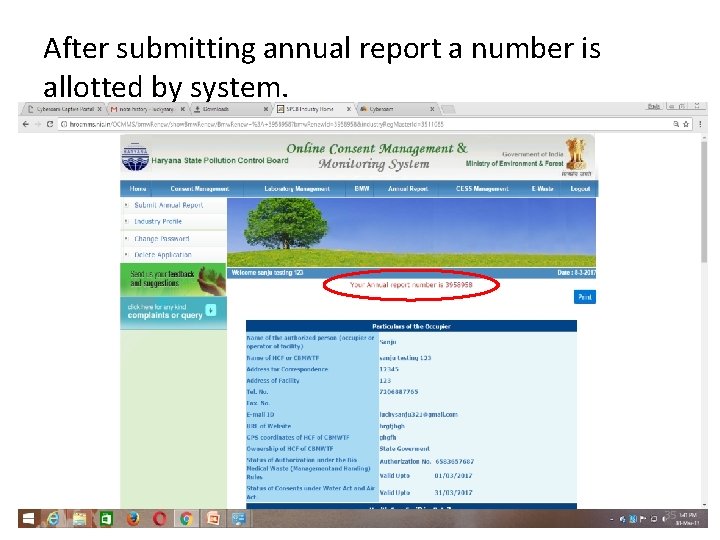The width and height of the screenshot is (720, 540).
Task: Switch to Chrome on the taskbar
Action: 186,519
